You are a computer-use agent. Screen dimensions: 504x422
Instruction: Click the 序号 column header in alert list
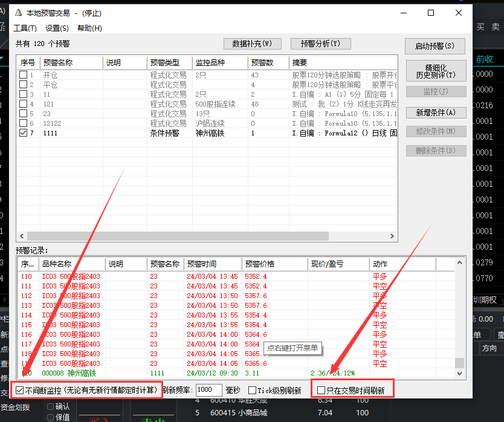tap(28, 63)
